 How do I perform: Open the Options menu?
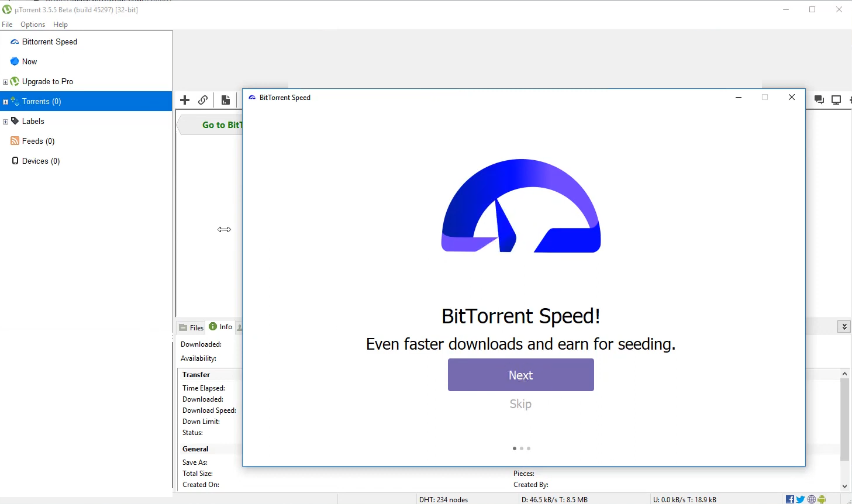pos(33,25)
